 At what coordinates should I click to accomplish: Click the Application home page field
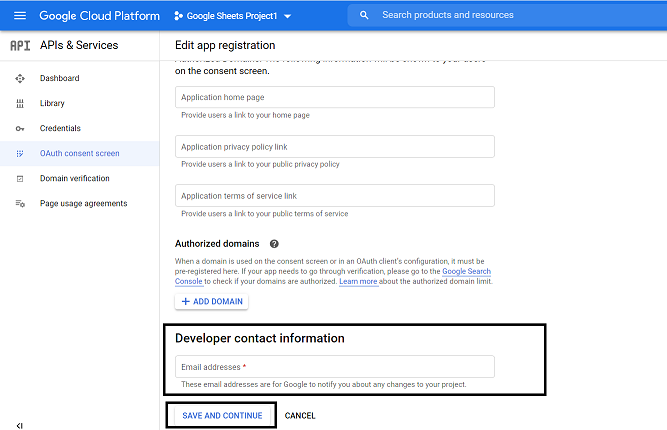(334, 97)
